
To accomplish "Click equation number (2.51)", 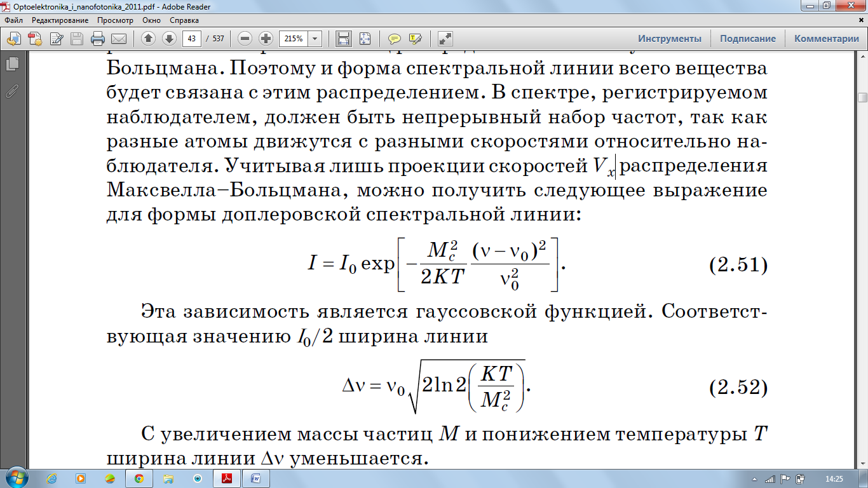I will [738, 264].
